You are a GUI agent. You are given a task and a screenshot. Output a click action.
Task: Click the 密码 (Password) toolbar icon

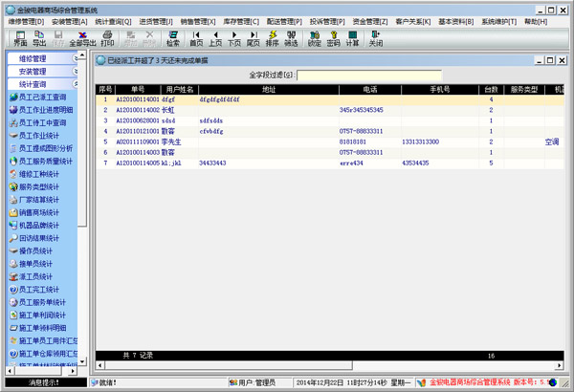333,37
